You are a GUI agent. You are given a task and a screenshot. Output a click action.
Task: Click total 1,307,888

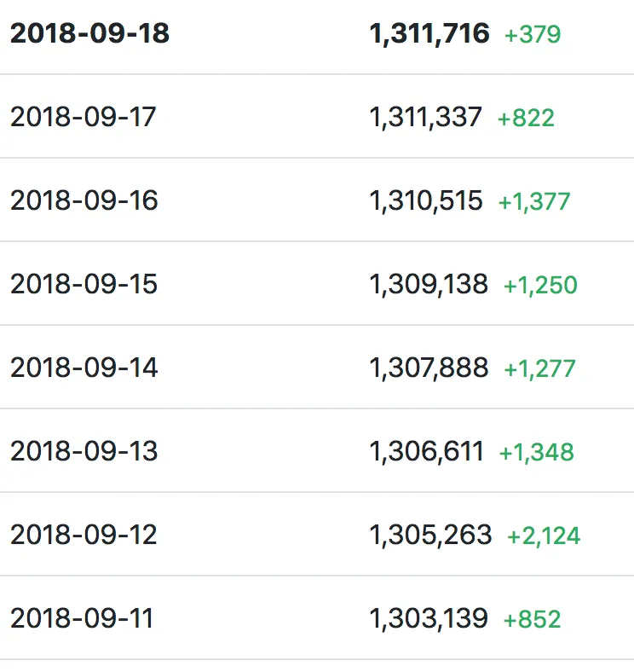tap(429, 368)
